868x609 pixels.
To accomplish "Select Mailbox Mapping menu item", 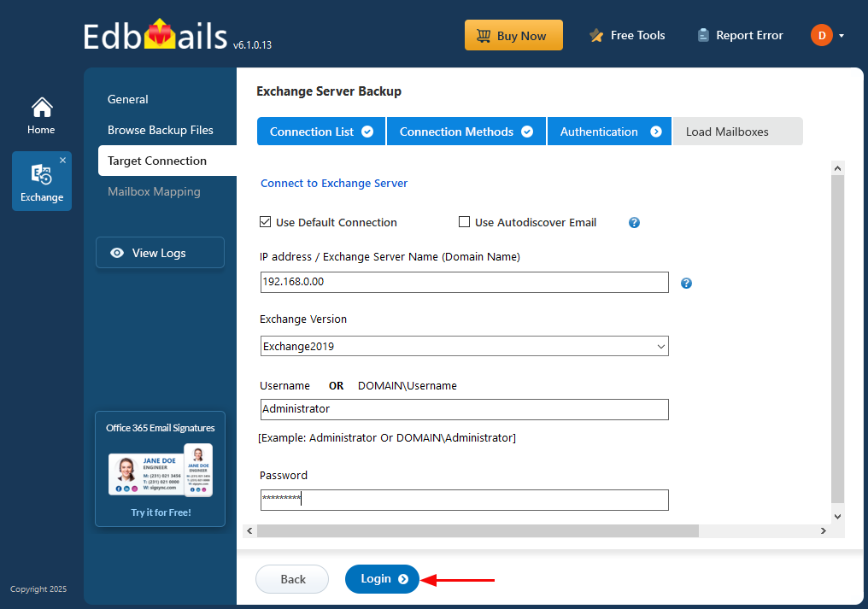I will [154, 191].
